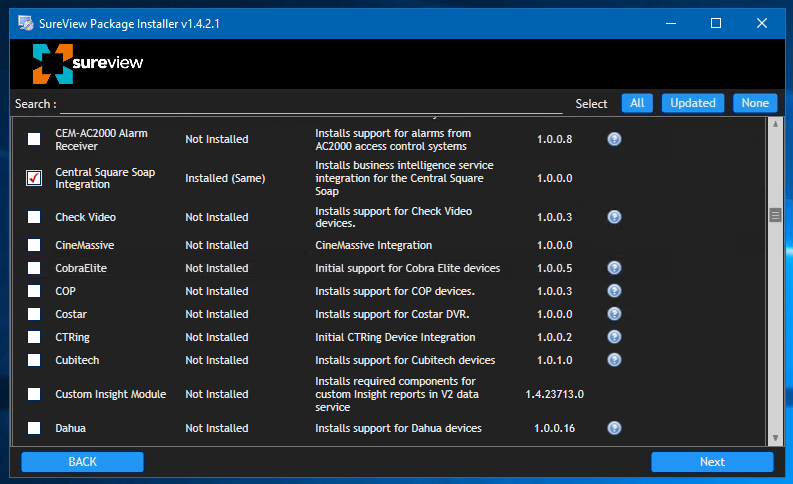
Task: Select All packages button
Action: point(637,103)
